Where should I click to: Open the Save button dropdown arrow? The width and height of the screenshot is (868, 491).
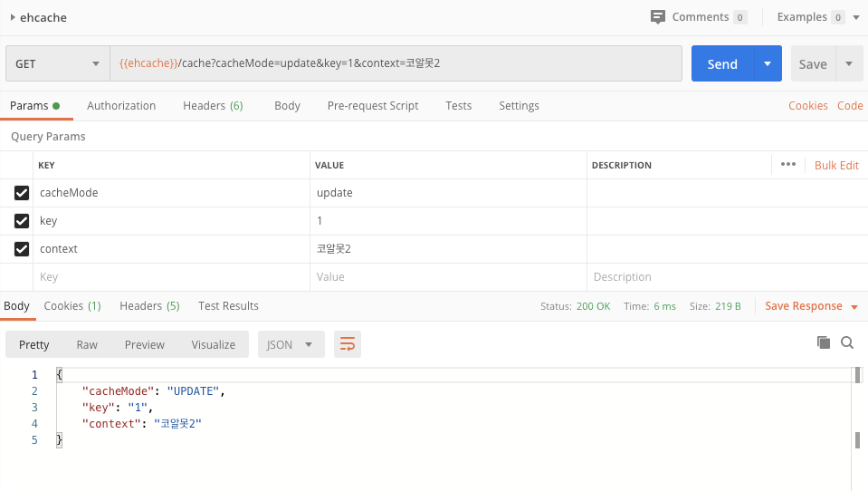coord(849,63)
